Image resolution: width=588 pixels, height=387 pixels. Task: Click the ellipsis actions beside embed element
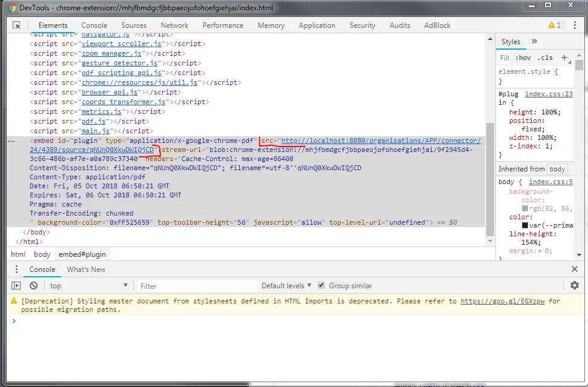[x=12, y=141]
